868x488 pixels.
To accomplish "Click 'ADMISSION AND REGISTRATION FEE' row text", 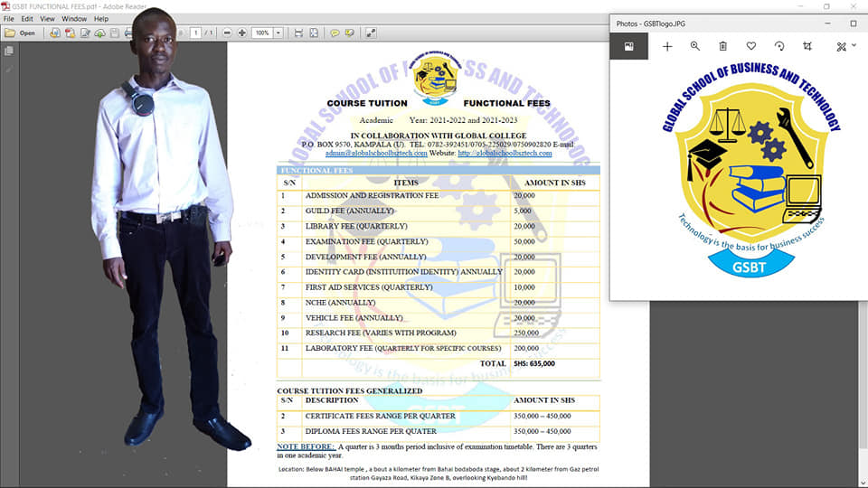I will [372, 196].
